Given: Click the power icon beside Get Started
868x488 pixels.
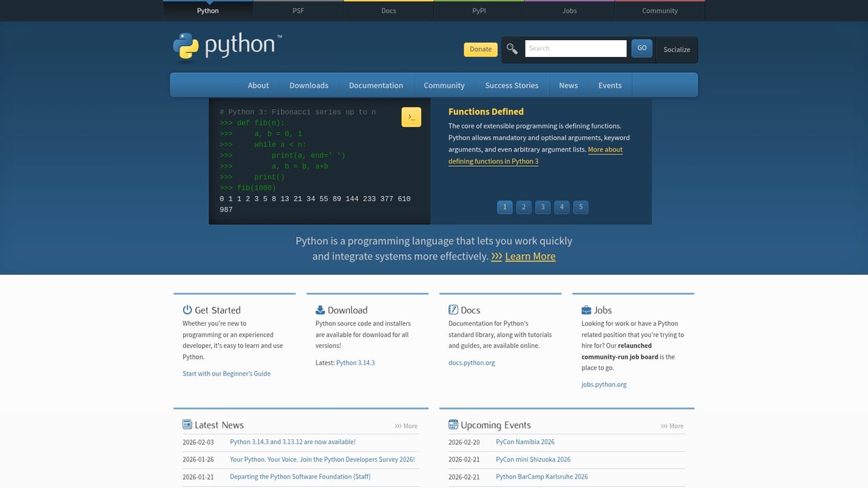Looking at the screenshot, I should 186,309.
